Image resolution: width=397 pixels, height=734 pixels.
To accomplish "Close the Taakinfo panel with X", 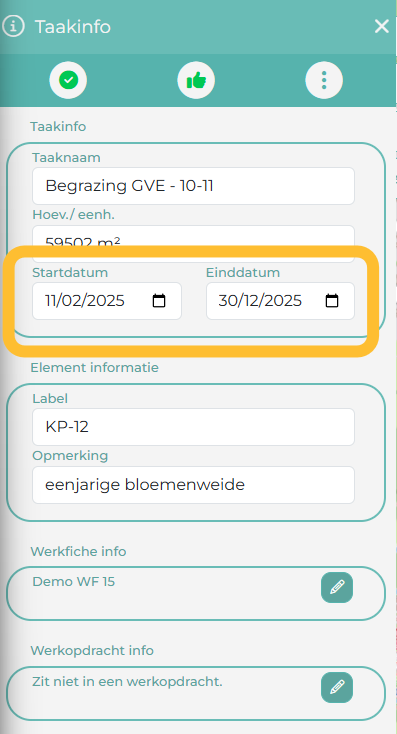I will click(x=382, y=27).
